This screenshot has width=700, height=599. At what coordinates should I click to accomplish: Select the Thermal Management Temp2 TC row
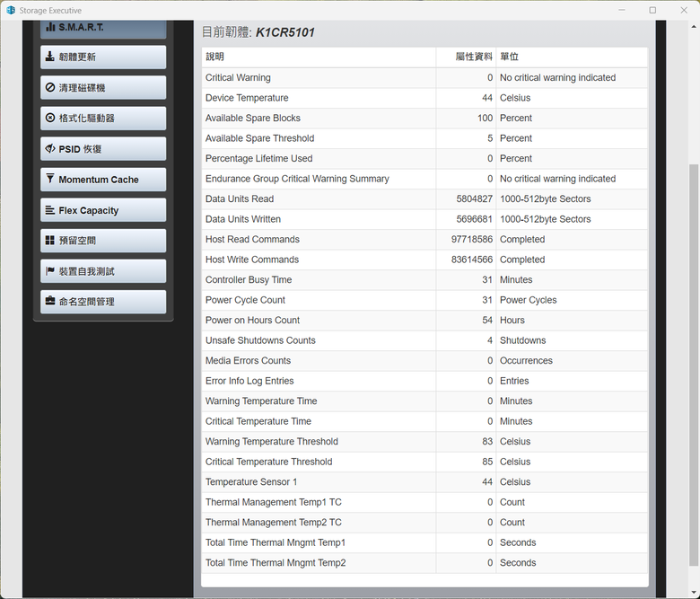coord(424,523)
